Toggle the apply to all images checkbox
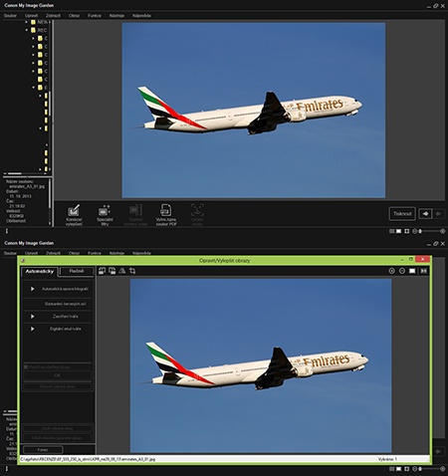The height and width of the screenshot is (476, 448). tap(26, 367)
